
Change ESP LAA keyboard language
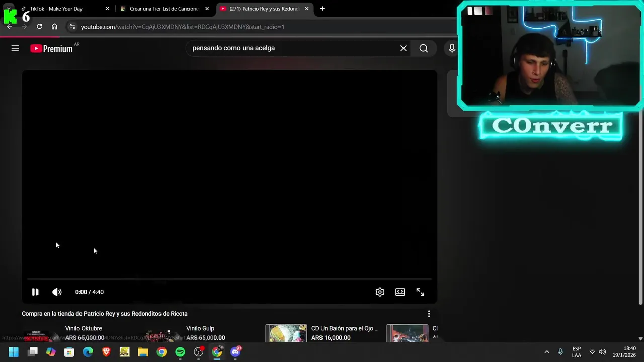tap(577, 352)
